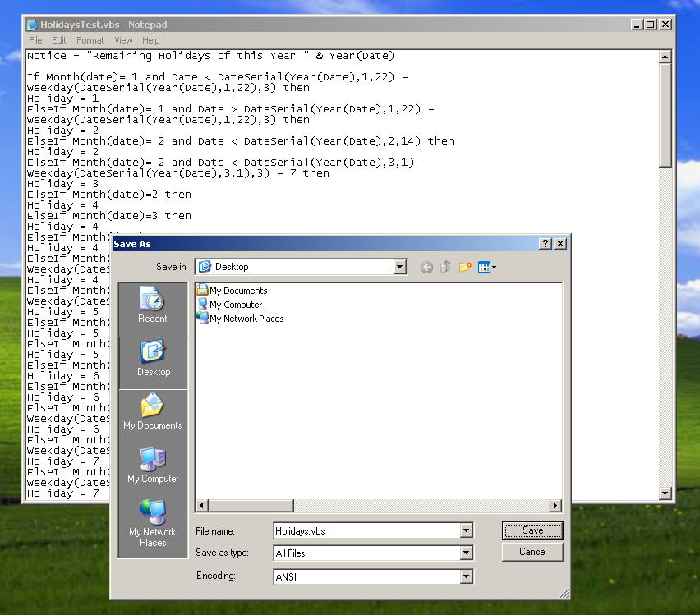The width and height of the screenshot is (700, 615).
Task: Go back to last folder visited
Action: pos(426,267)
